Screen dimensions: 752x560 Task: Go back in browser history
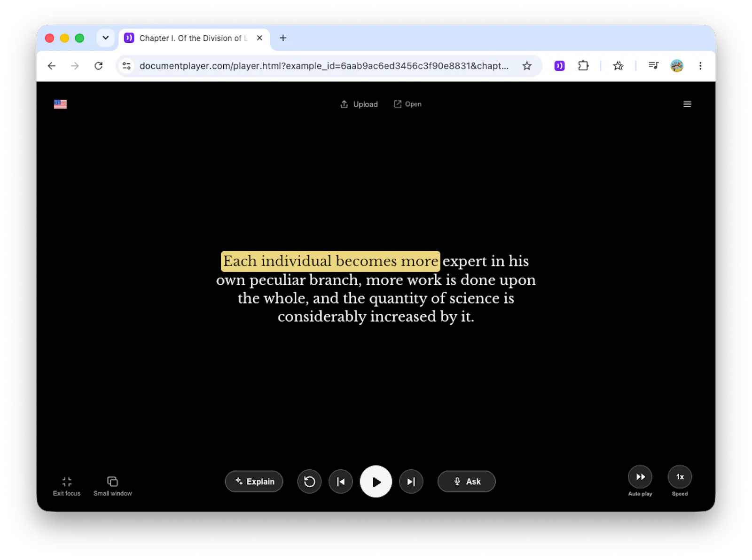(52, 66)
